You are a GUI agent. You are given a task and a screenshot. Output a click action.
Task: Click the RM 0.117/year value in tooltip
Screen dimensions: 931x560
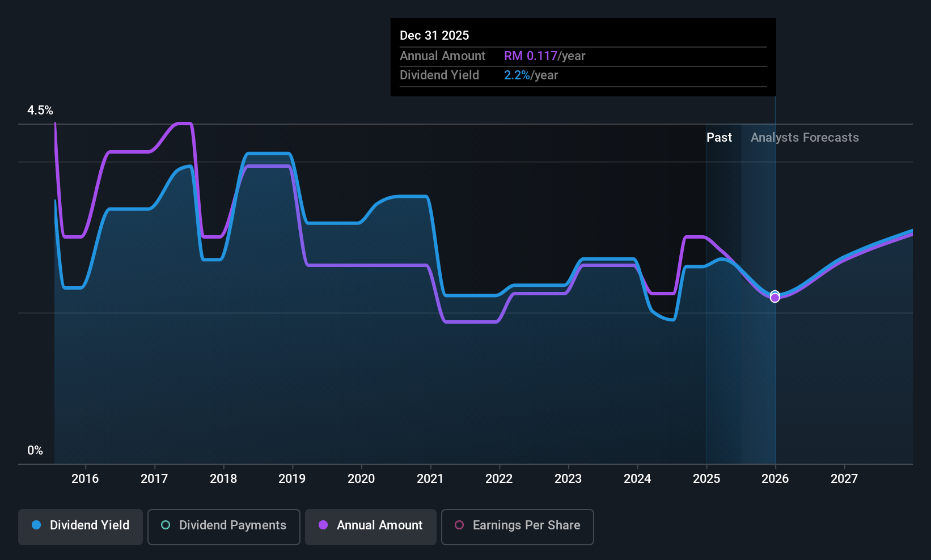pos(544,56)
